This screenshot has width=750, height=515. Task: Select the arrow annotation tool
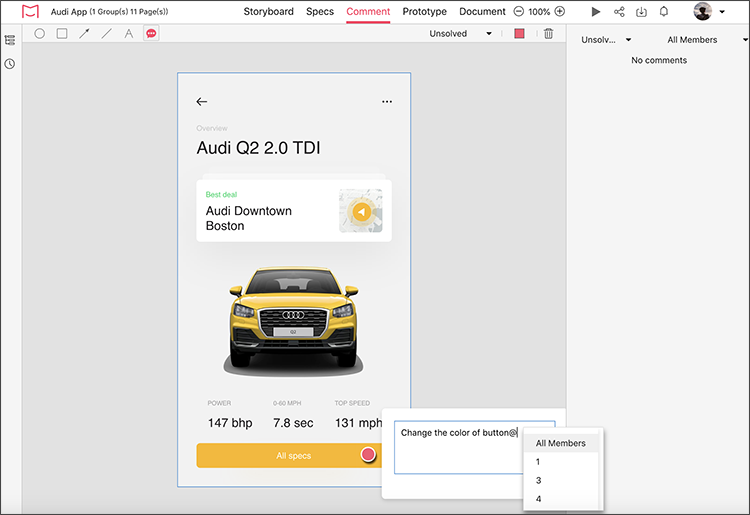pyautogui.click(x=84, y=33)
